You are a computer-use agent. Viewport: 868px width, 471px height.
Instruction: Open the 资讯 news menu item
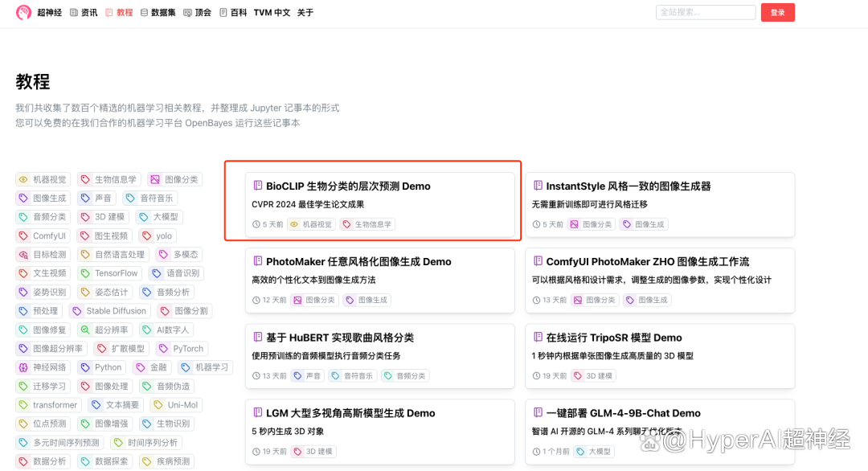(84, 13)
